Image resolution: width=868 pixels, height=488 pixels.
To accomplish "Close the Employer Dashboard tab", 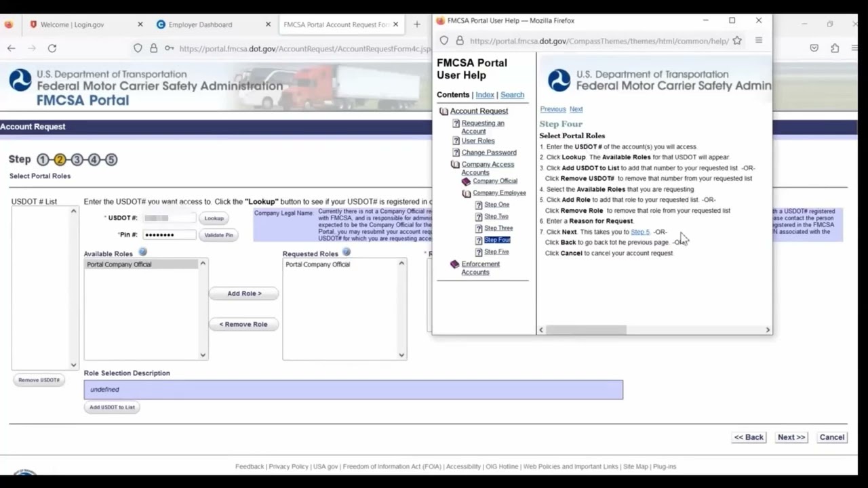I will pyautogui.click(x=268, y=24).
